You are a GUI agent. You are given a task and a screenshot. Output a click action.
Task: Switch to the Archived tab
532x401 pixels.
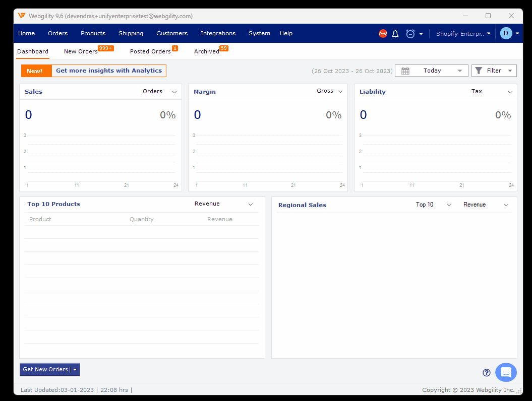(206, 51)
